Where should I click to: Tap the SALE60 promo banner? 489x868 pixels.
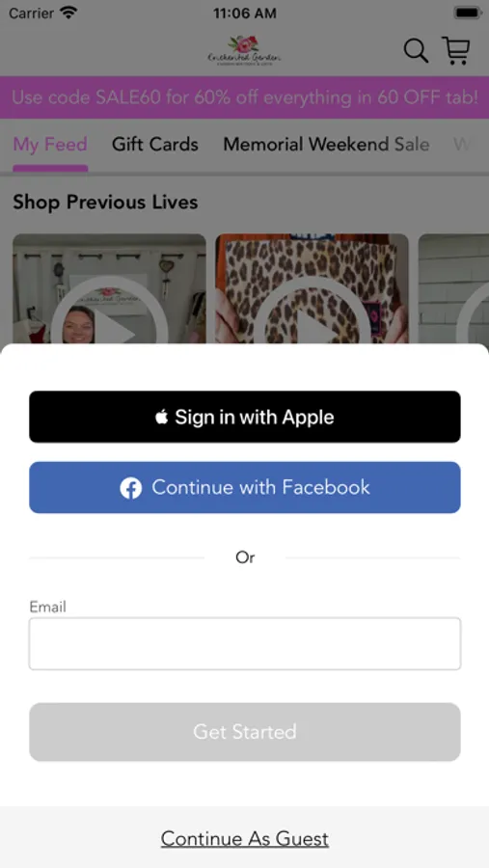(244, 97)
